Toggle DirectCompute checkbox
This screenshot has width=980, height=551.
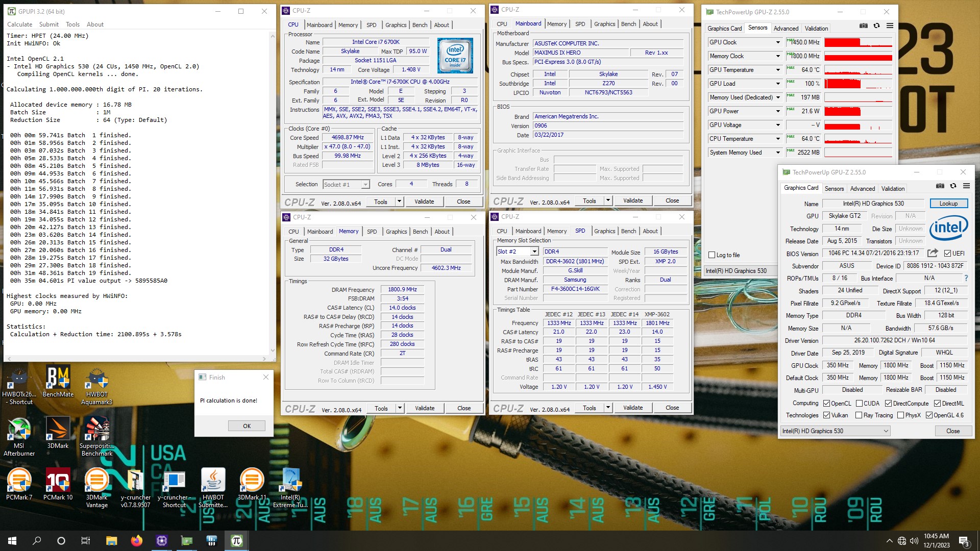pos(888,403)
